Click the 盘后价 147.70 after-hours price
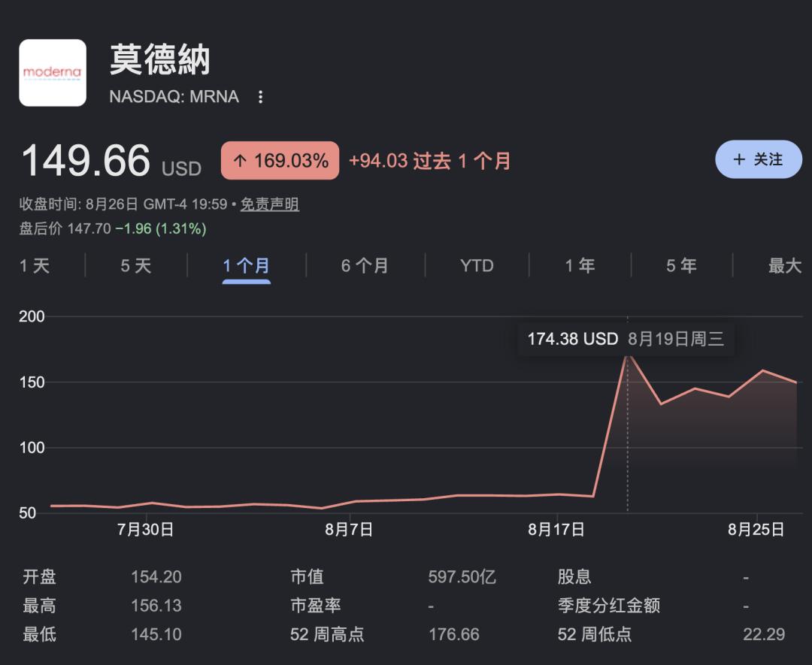The width and height of the screenshot is (812, 665). pos(65,228)
